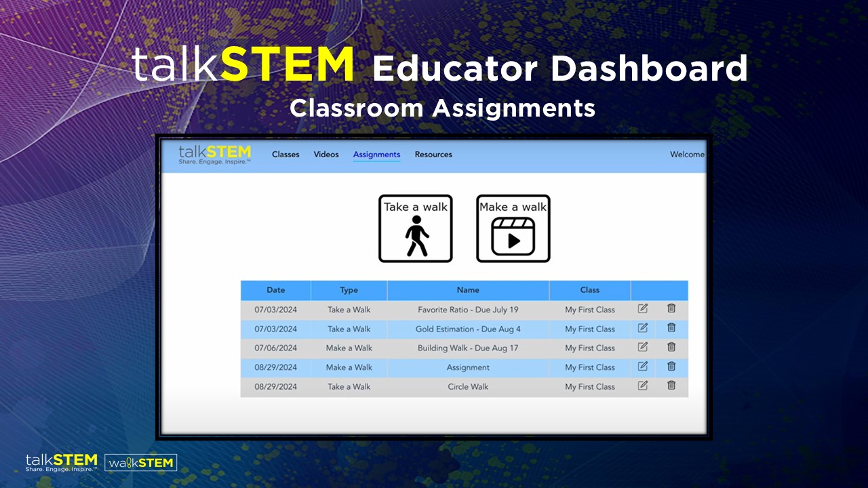Select 'Building Walk - Due Aug 17' name cell
Image resolution: width=868 pixels, height=488 pixels.
468,348
